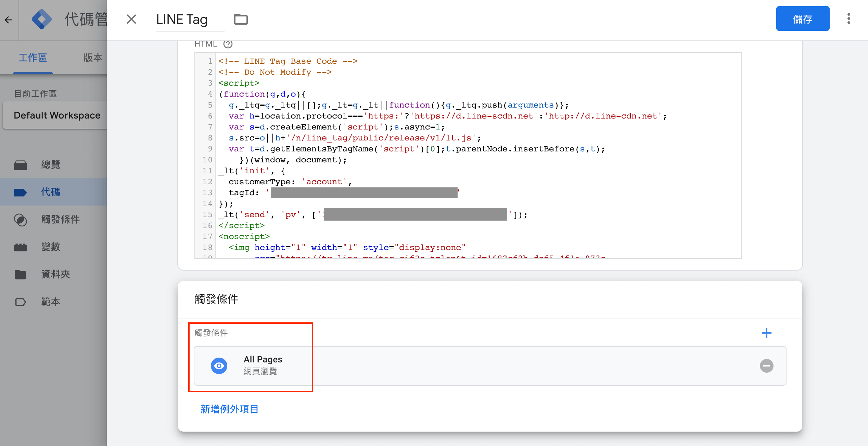
Task: Remove the All Pages trigger with the minus icon
Action: point(766,366)
